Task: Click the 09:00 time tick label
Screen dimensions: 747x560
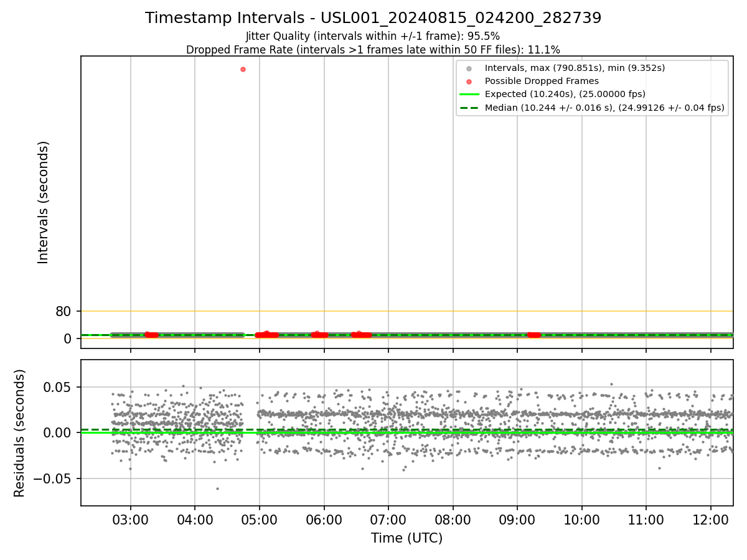Action: (517, 519)
